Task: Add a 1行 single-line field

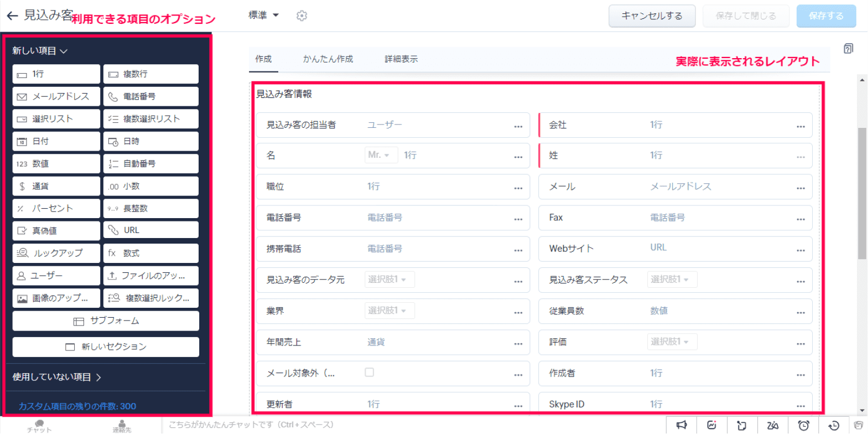Action: [56, 74]
